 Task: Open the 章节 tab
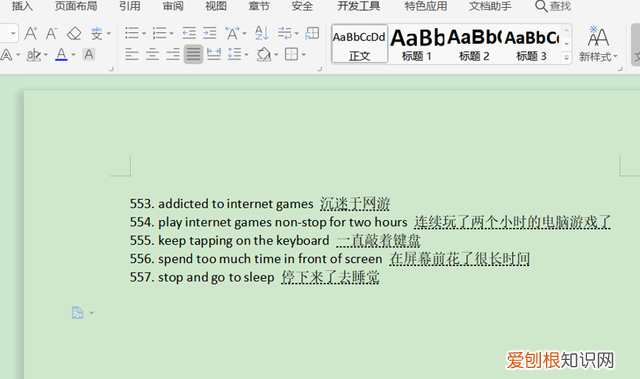(x=259, y=6)
